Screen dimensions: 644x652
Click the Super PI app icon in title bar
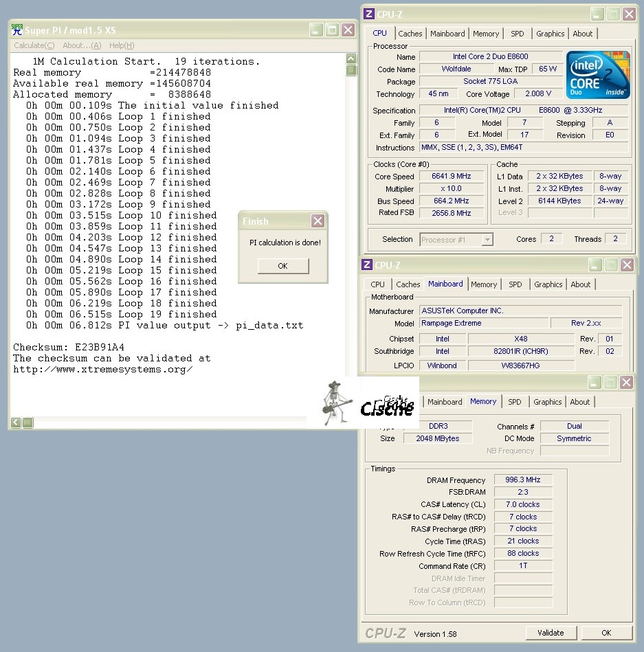click(x=17, y=30)
